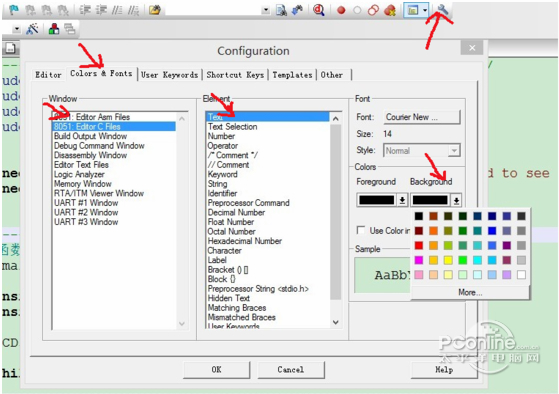Switch to the Templates tab
Screen dimensions: 559x394
292,75
